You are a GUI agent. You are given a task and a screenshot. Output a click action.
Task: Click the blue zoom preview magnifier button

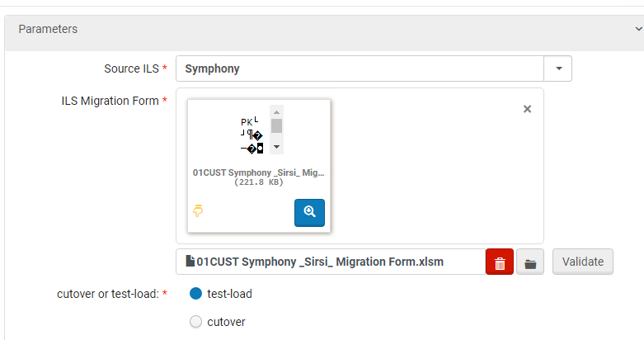pos(309,212)
